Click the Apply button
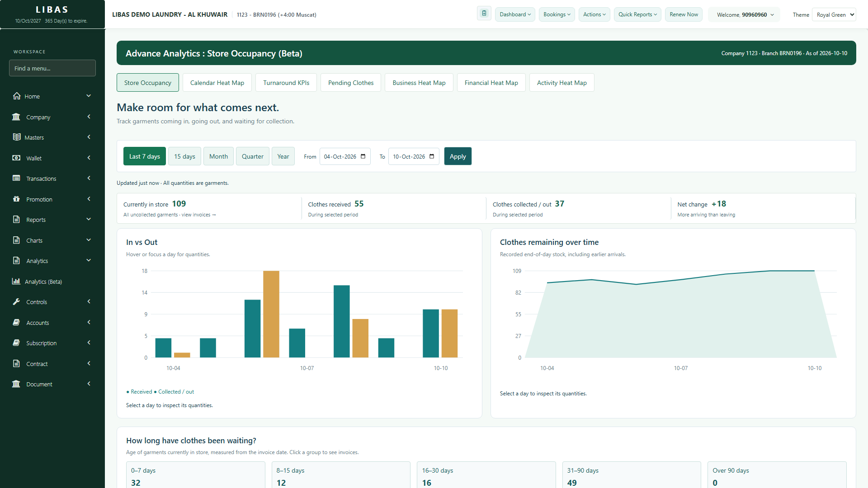 [x=458, y=156]
